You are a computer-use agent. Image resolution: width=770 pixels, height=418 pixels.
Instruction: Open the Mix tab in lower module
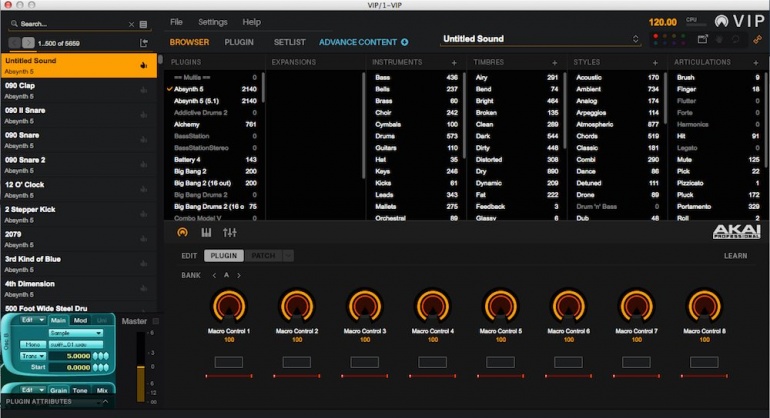(x=102, y=390)
